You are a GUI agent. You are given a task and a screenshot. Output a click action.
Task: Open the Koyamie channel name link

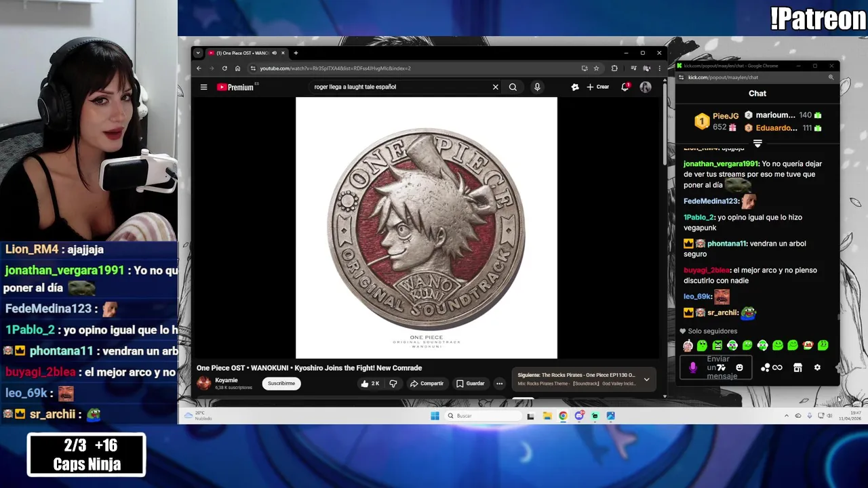226,380
